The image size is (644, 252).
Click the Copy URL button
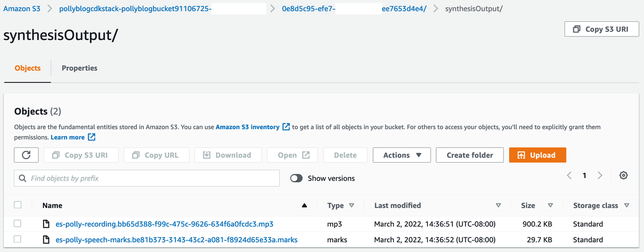click(x=157, y=155)
